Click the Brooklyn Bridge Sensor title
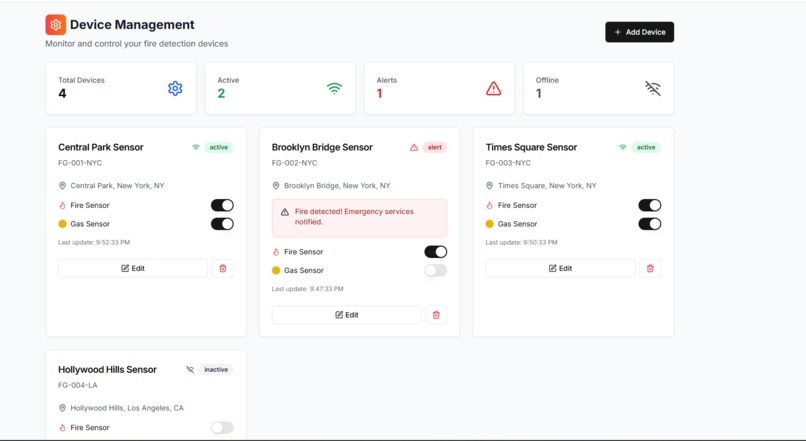Image resolution: width=806 pixels, height=441 pixels. tap(322, 147)
